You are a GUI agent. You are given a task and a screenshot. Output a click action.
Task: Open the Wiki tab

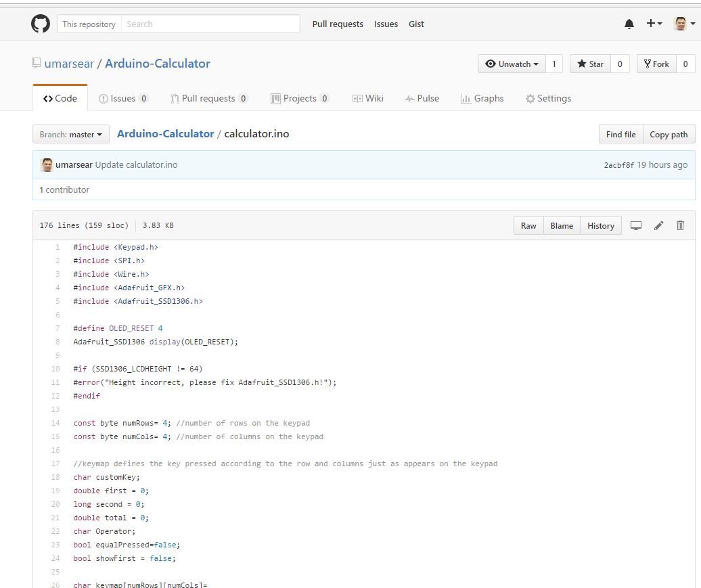pos(367,98)
